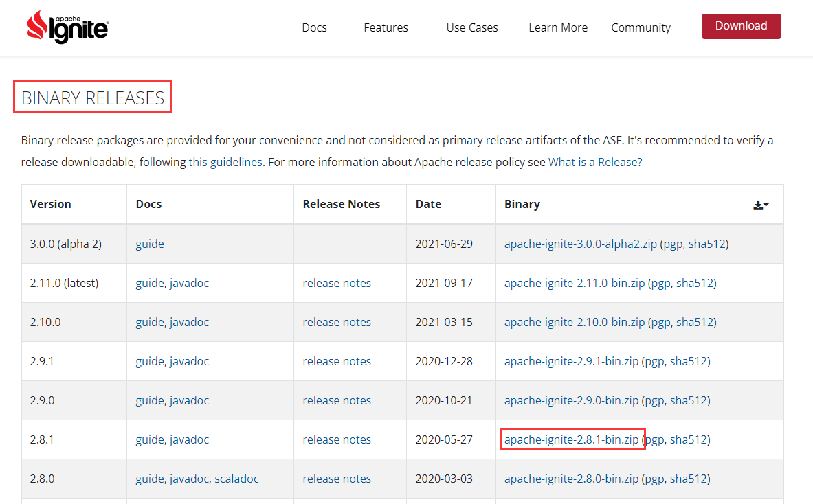Open the javadoc link for version 2.8.0
813x504 pixels.
[189, 479]
